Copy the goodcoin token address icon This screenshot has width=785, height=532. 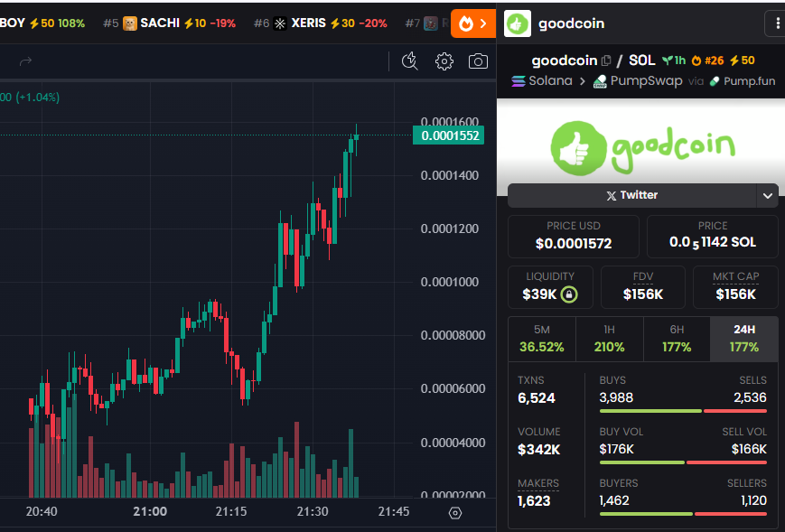[606, 61]
